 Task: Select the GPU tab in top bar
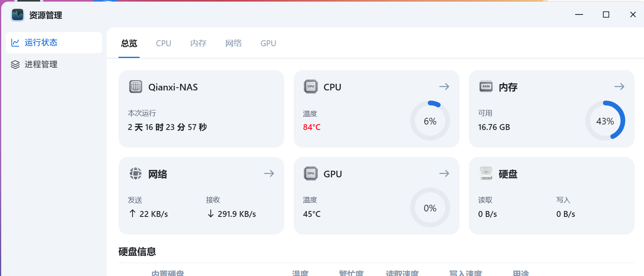point(268,43)
